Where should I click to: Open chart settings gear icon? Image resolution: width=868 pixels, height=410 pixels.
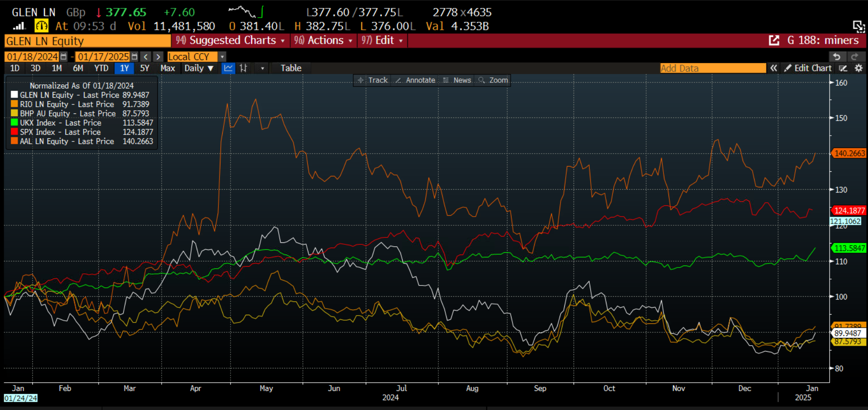(x=858, y=68)
